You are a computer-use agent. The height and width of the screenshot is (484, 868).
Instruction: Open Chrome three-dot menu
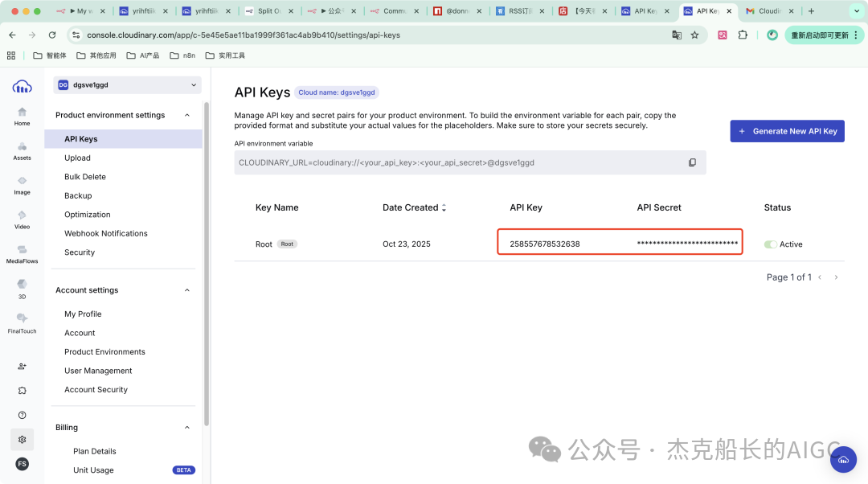[x=856, y=35]
